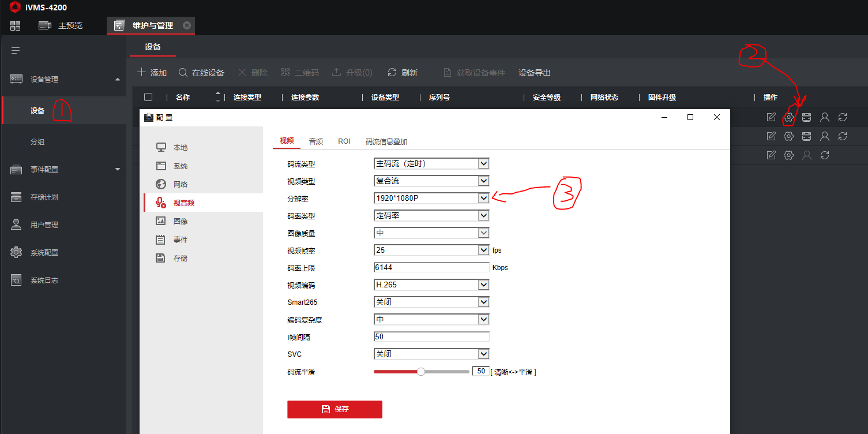Switch to the ROI tab

pos(344,141)
